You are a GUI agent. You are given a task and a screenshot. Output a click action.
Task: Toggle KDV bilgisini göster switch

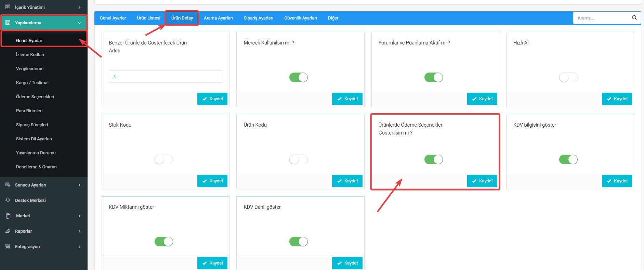(568, 159)
